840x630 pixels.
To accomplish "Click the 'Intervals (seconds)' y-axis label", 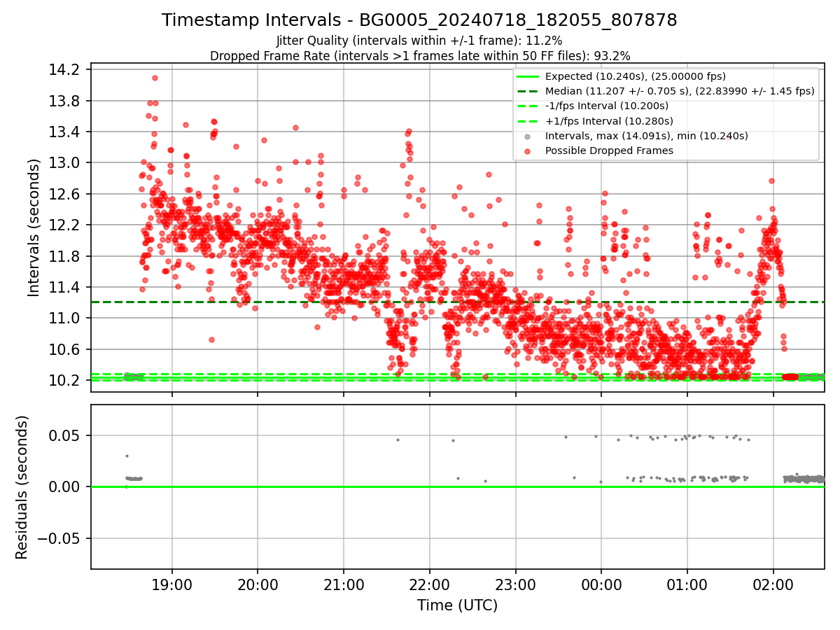I will pos(34,227).
